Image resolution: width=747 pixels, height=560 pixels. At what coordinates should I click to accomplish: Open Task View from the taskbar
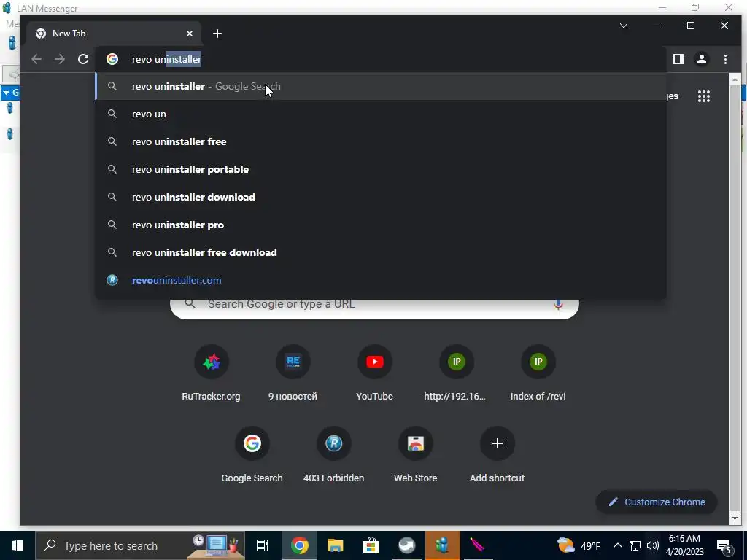click(x=262, y=545)
